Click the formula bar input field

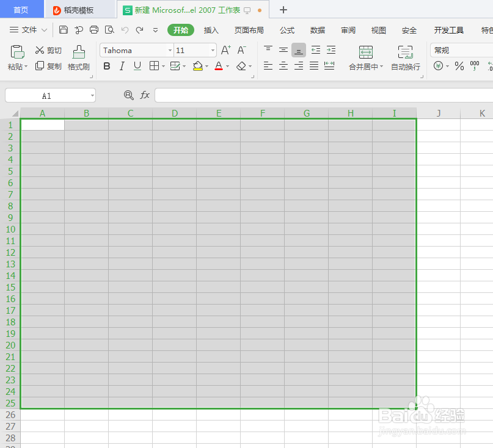324,95
